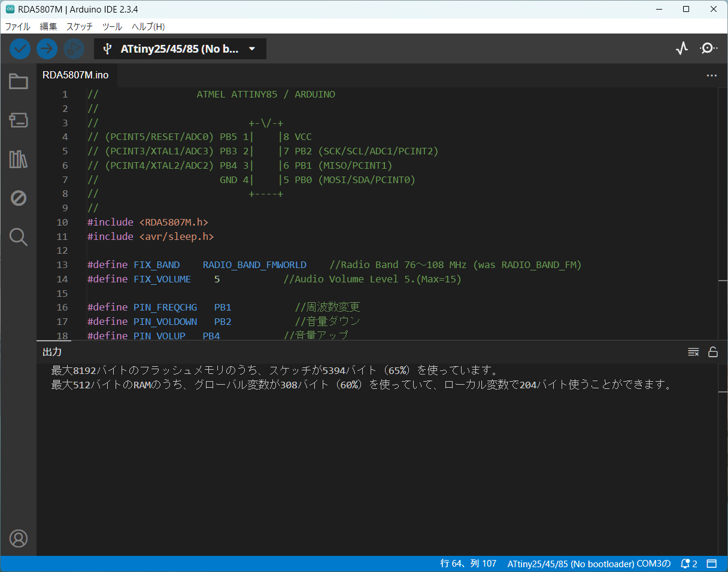Open the Sketchbook folder panel
The width and height of the screenshot is (728, 572).
(x=19, y=81)
